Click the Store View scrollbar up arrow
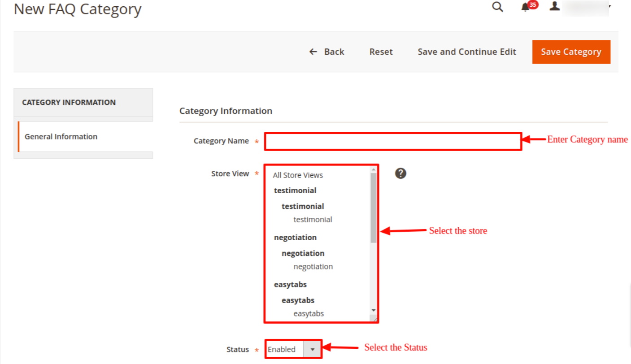 (373, 169)
